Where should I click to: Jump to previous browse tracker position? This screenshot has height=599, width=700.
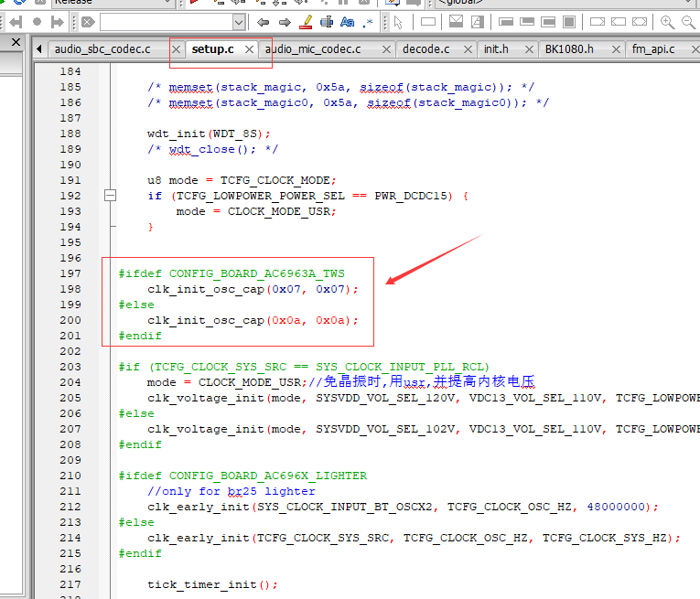pos(16,22)
